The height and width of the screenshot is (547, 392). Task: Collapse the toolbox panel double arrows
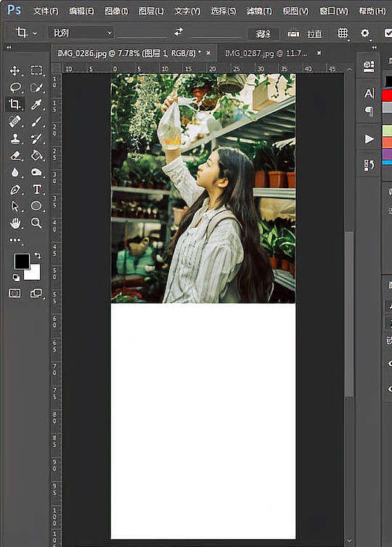coord(9,47)
